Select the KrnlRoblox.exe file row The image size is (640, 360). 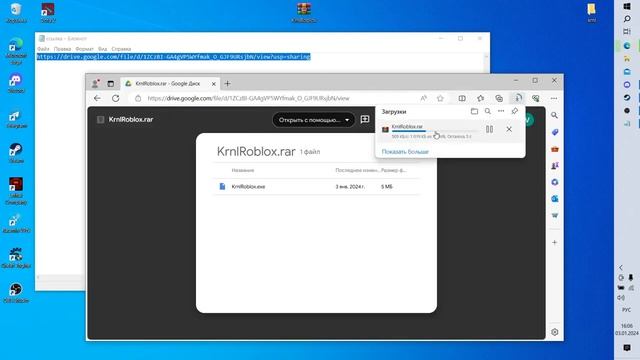pos(316,187)
